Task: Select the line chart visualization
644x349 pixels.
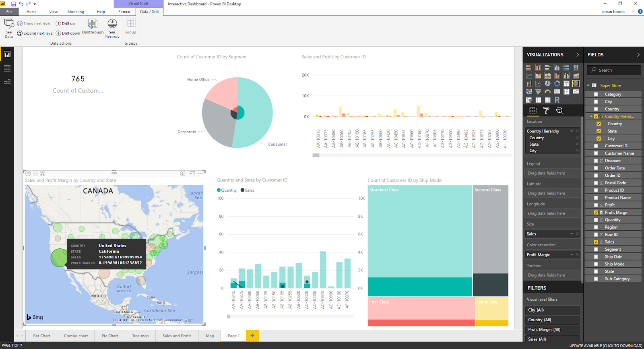Action: point(529,76)
